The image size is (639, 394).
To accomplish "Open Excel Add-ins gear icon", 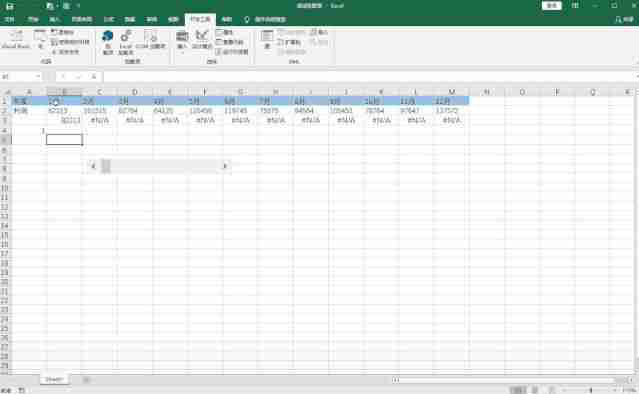I will pyautogui.click(x=126, y=42).
